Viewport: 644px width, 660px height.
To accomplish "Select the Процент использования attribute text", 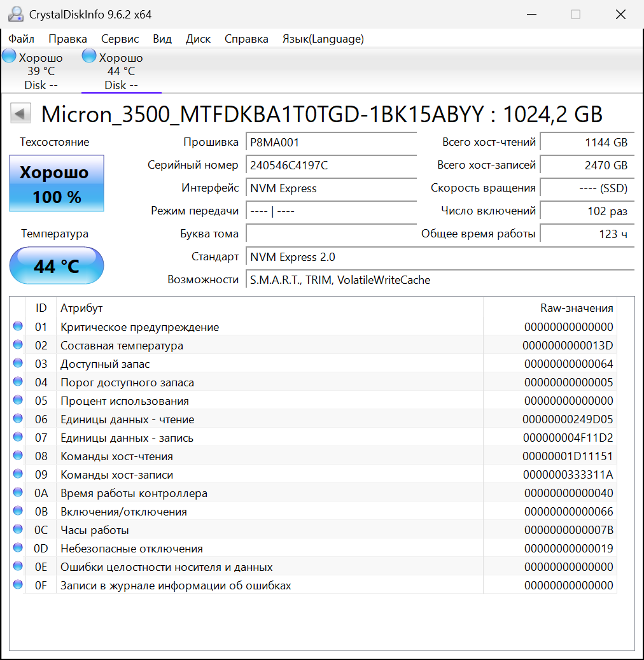I will 125,401.
